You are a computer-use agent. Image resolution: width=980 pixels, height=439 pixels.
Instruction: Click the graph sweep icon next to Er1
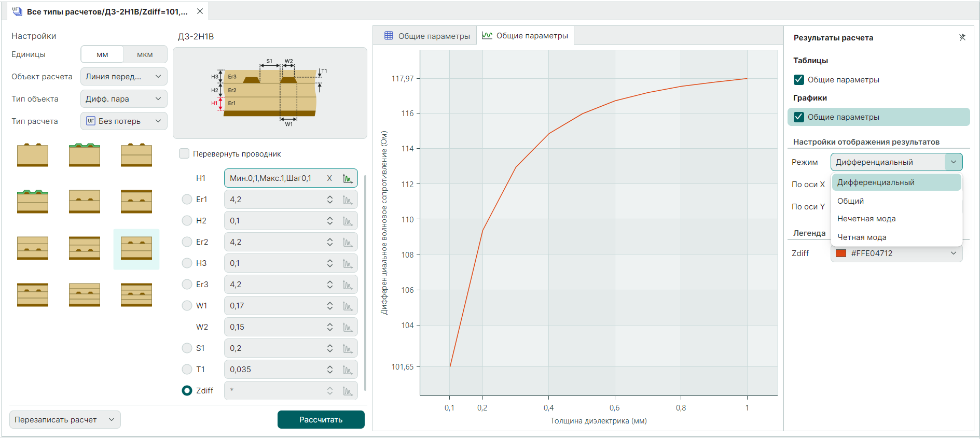pyautogui.click(x=348, y=200)
